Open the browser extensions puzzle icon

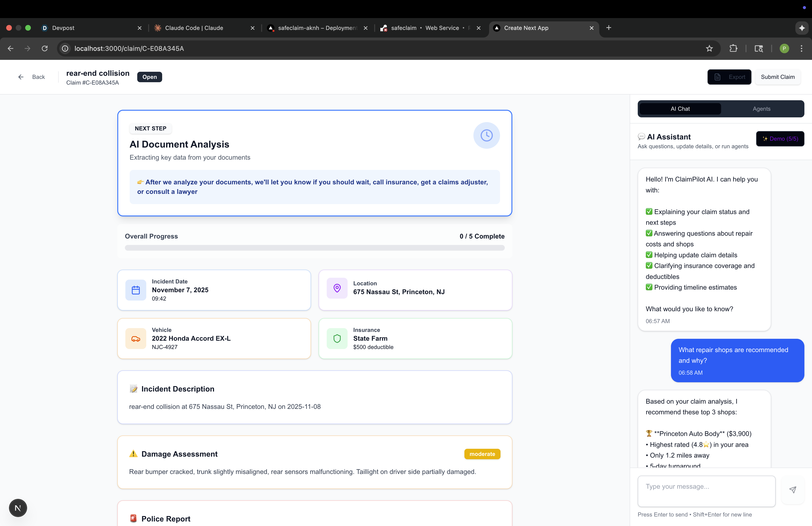click(733, 48)
